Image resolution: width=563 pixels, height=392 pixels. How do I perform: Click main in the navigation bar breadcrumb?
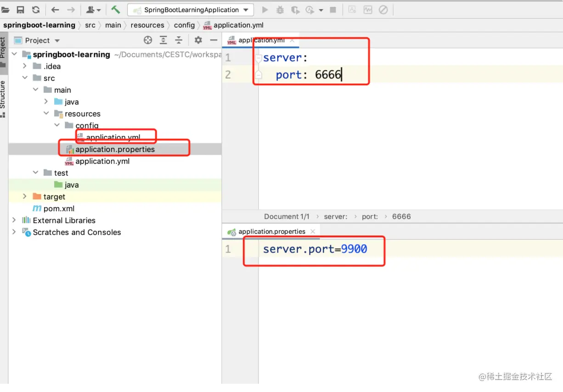click(x=113, y=25)
